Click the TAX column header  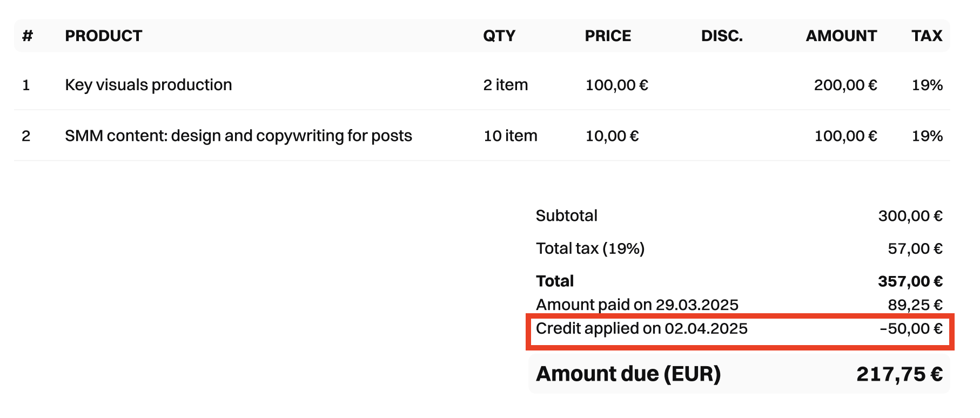(927, 36)
